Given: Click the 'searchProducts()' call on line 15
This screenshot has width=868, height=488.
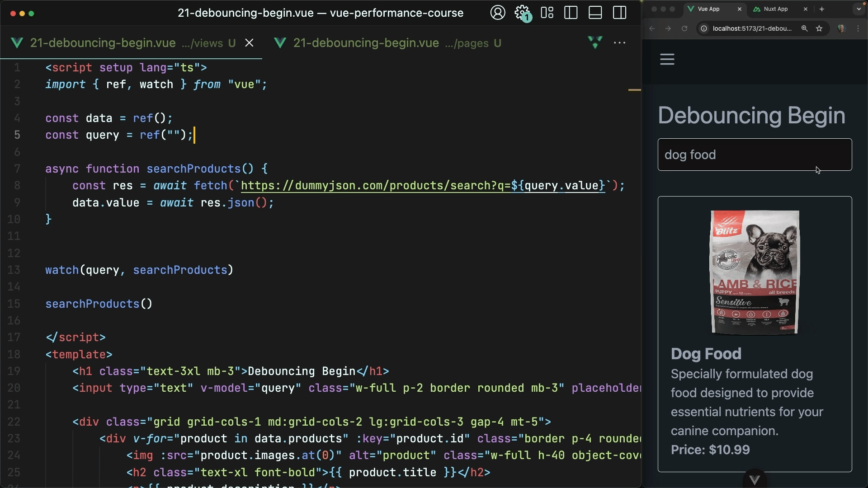Looking at the screenshot, I should coord(99,304).
